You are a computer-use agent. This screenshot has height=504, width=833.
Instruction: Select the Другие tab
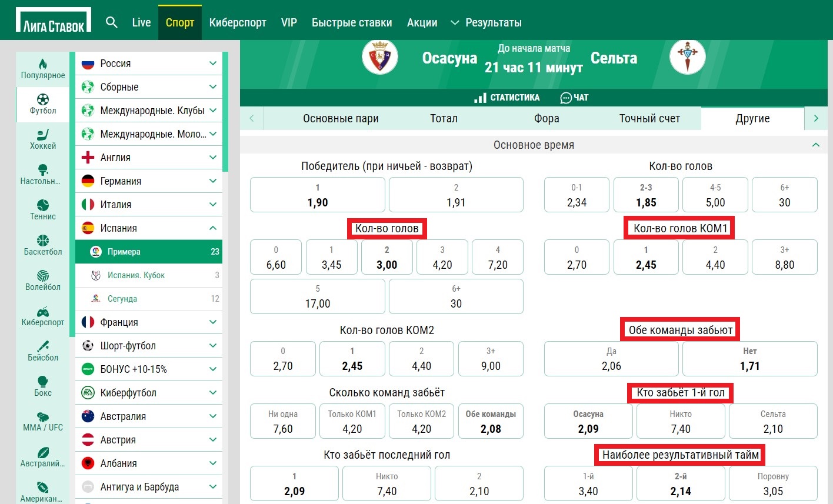[752, 118]
